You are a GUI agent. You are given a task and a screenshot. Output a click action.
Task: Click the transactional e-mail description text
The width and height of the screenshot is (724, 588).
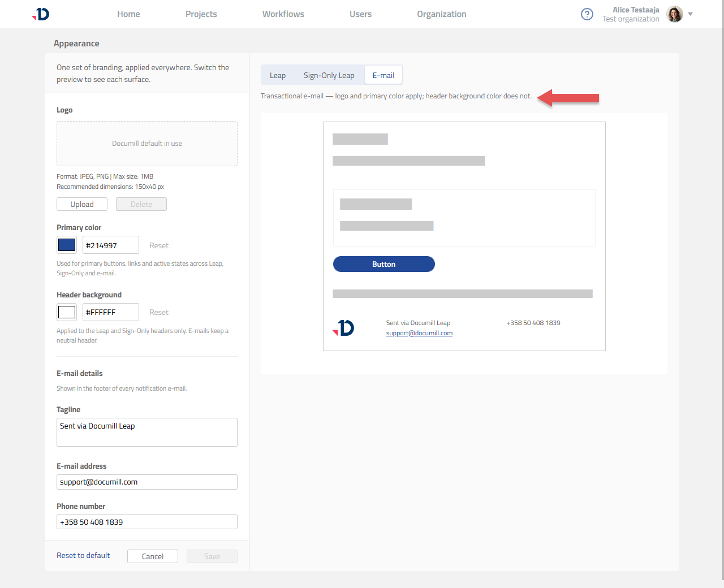[x=396, y=96]
